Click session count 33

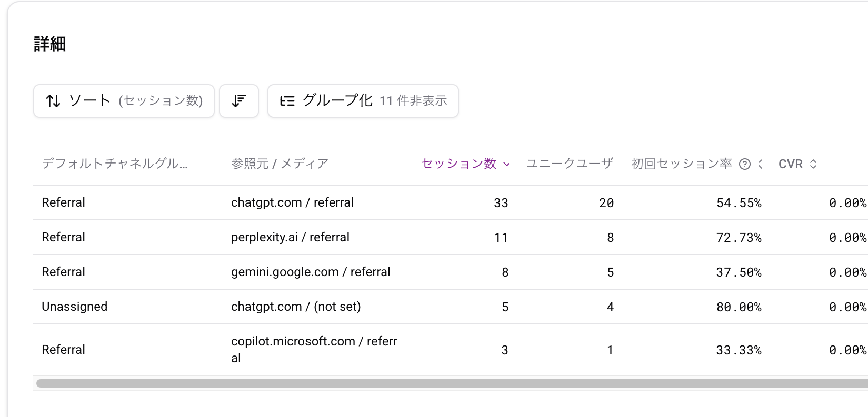click(501, 203)
